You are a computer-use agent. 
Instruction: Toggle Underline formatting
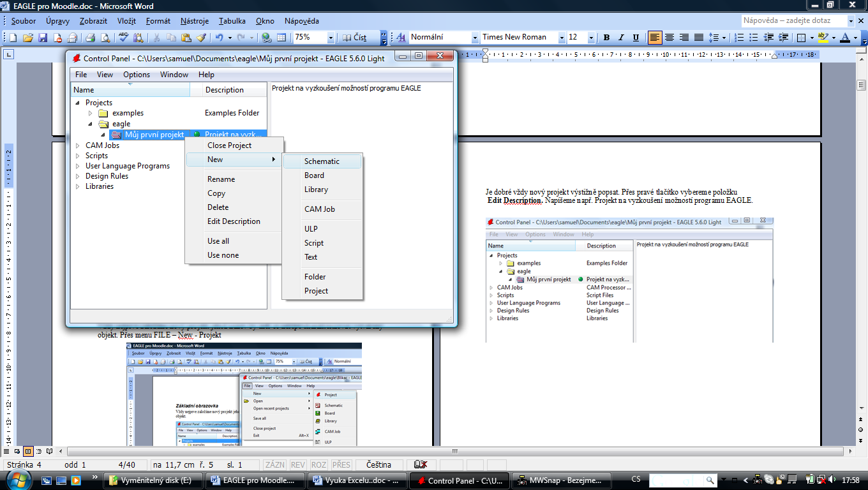click(x=636, y=38)
